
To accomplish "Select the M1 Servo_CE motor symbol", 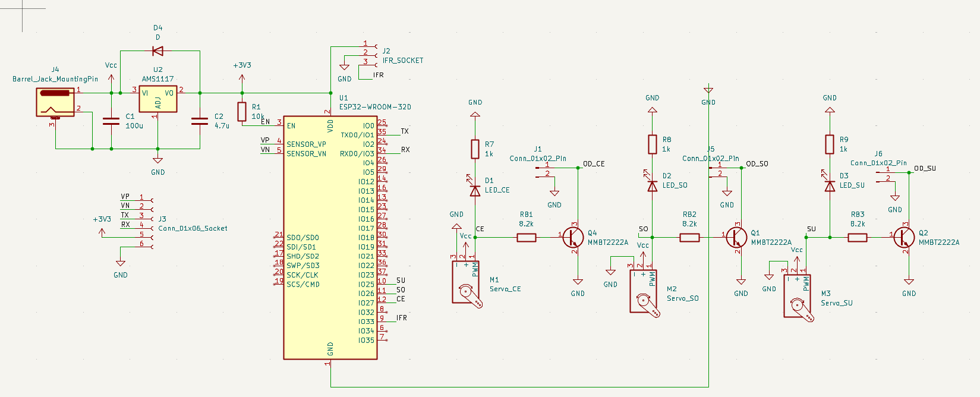I will [x=467, y=284].
